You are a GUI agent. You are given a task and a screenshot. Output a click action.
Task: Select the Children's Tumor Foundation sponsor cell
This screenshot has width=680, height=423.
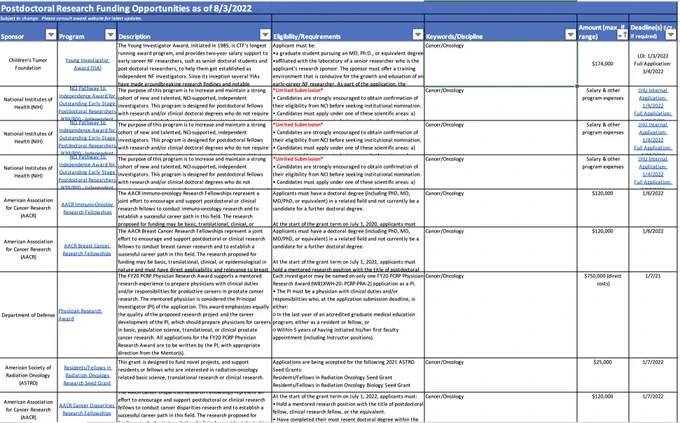pos(29,64)
